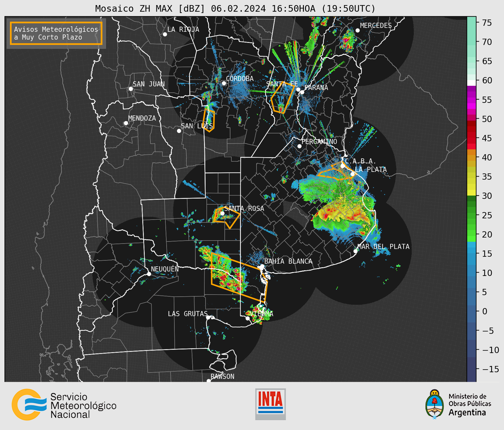Click the SANTA FE label
This screenshot has height=430, width=504.
282,84
